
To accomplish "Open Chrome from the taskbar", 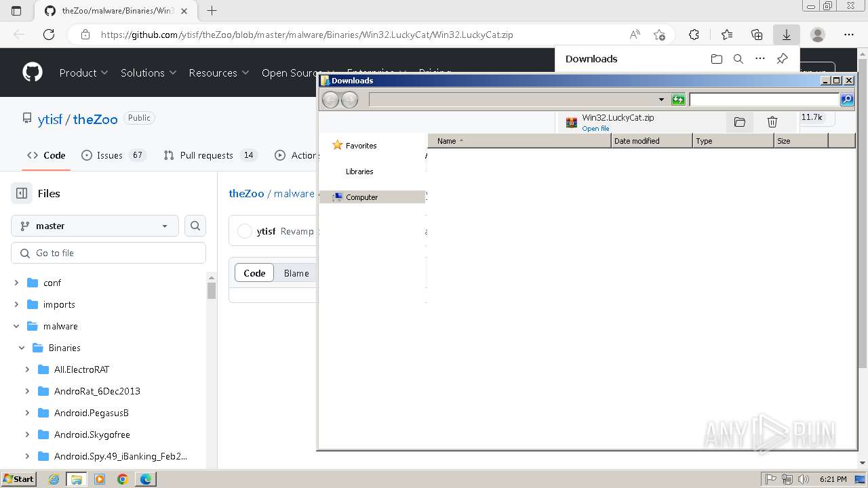I will [122, 479].
